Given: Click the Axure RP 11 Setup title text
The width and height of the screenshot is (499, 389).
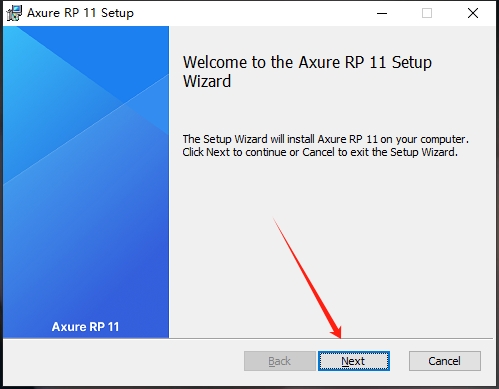Looking at the screenshot, I should pyautogui.click(x=80, y=13).
